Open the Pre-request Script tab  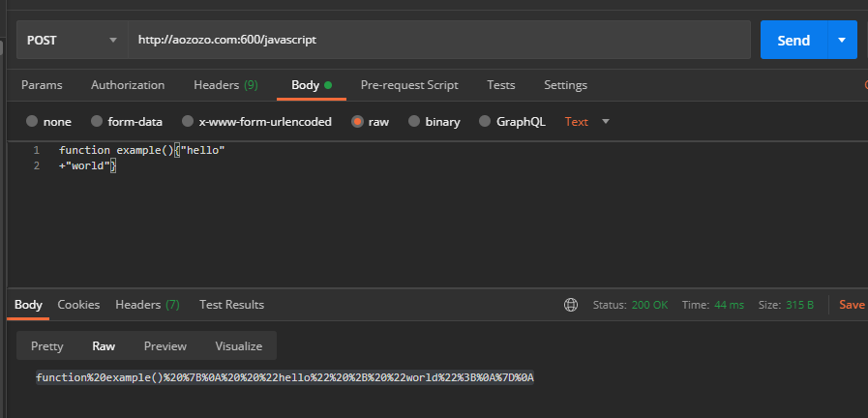(x=409, y=85)
